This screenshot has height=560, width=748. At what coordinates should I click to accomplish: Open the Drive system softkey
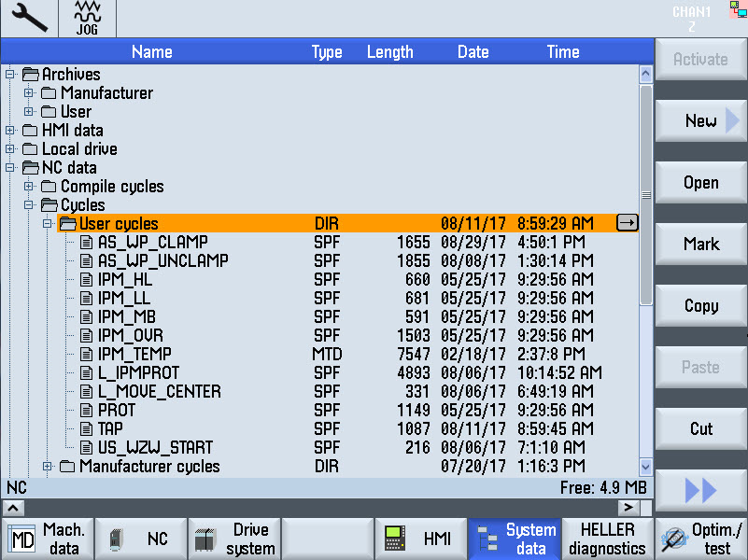(233, 539)
